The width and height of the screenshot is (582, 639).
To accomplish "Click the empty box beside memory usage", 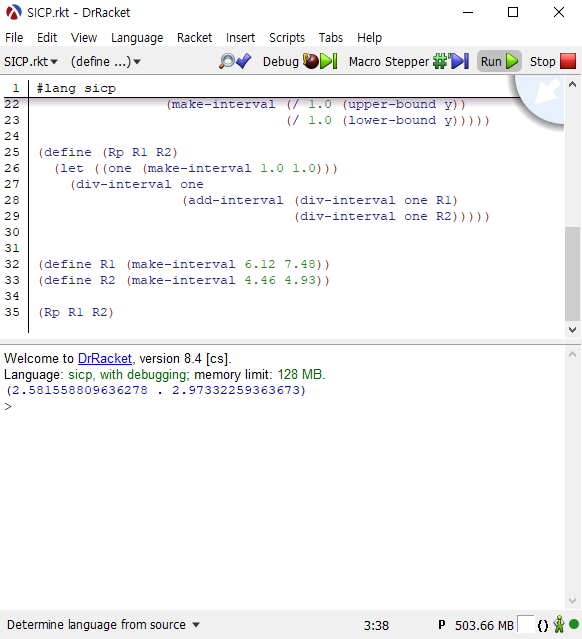I will pos(525,624).
